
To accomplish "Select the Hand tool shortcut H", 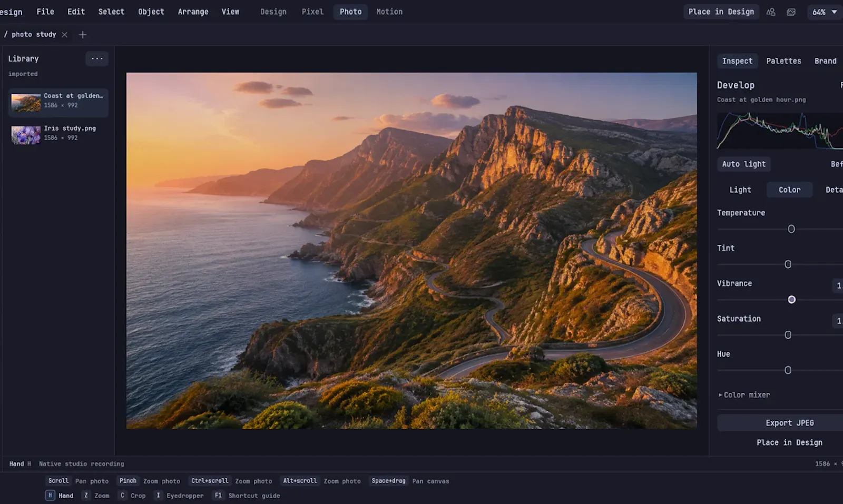I will tap(60, 496).
